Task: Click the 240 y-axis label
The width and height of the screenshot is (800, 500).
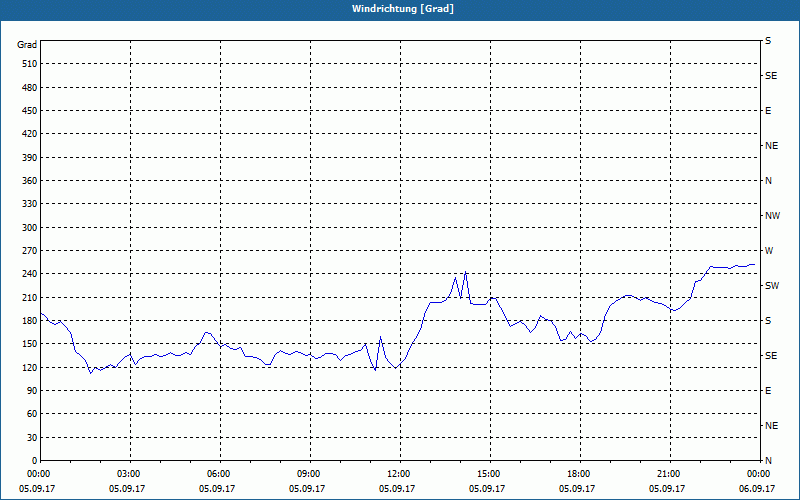Action: tap(30, 274)
